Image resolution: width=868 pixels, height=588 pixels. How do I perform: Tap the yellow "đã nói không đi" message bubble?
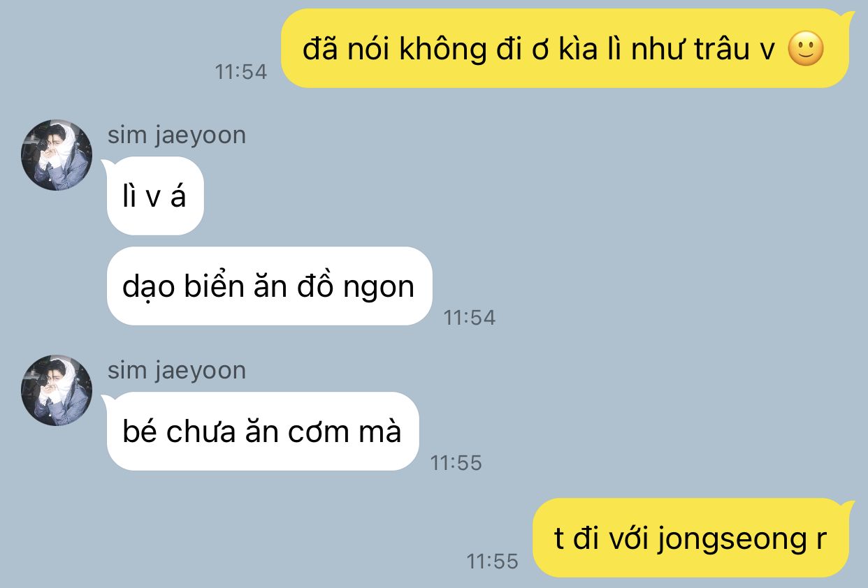click(566, 48)
